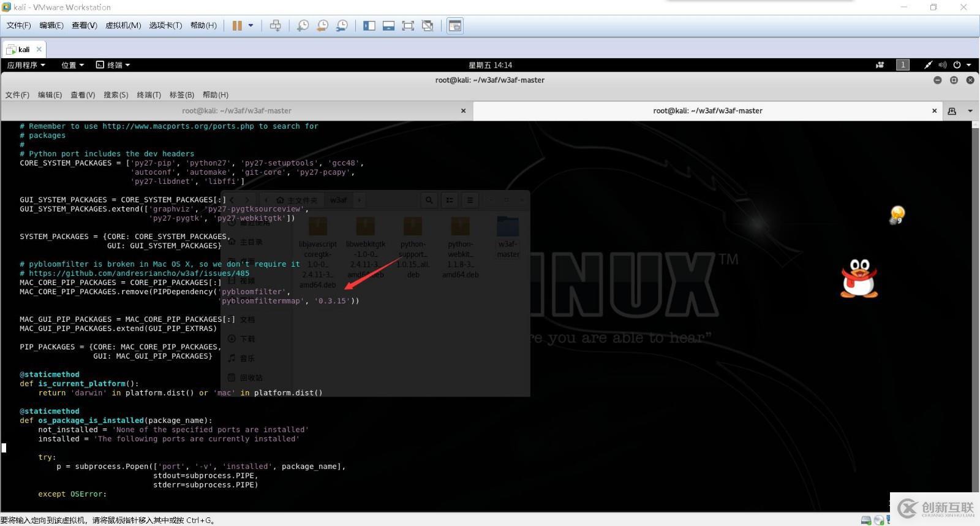Screen dimensions: 980x526
Task: Revert virtual machine to its snapshot
Action: (x=322, y=26)
